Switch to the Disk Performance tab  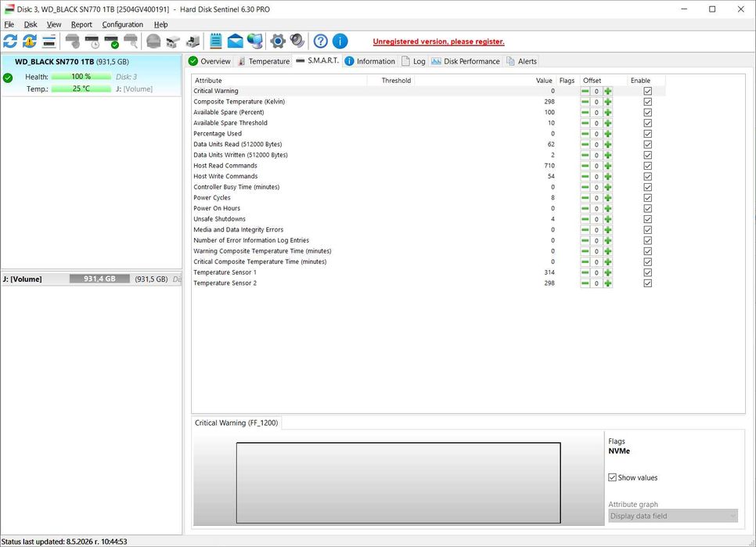click(x=466, y=61)
